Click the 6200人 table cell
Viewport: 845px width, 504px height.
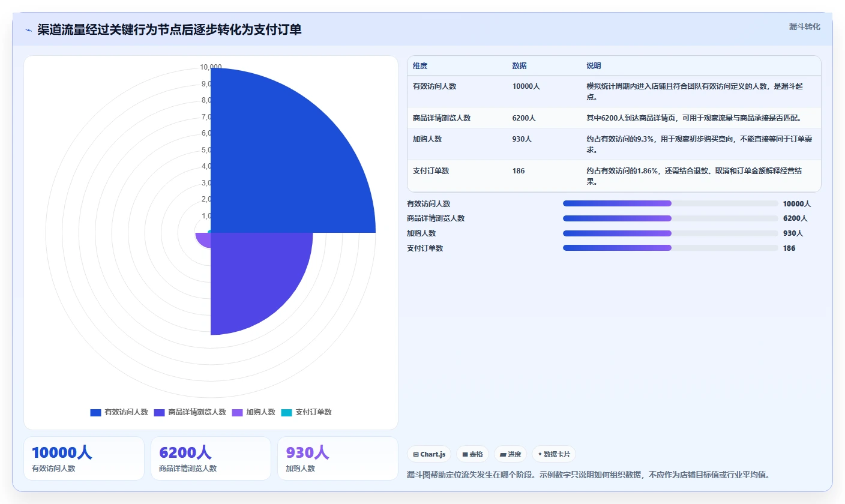524,118
